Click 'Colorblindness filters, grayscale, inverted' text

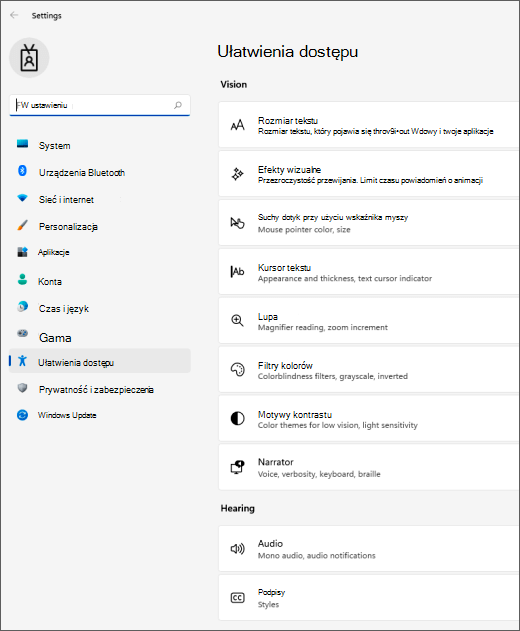point(332,376)
